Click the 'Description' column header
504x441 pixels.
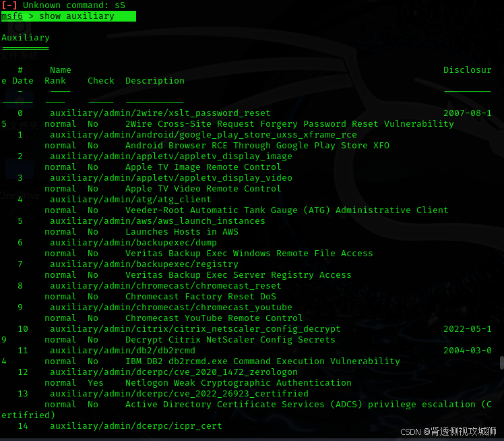coord(154,81)
